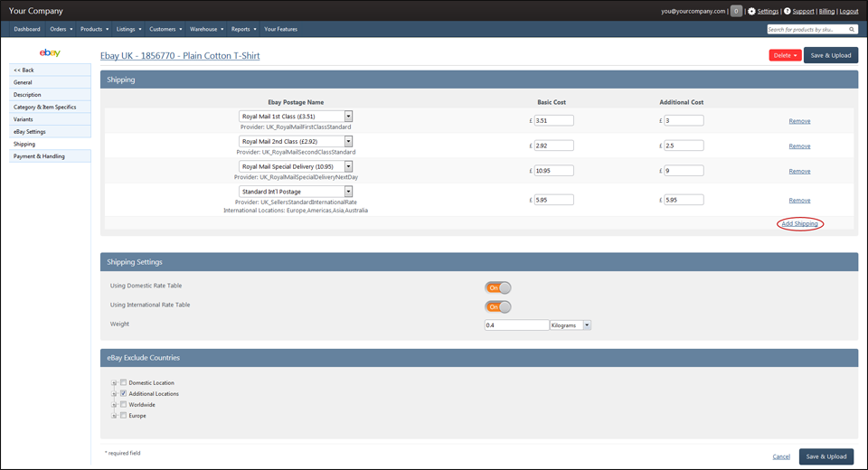This screenshot has height=470, width=868.
Task: Click the settings gear icon
Action: coord(751,11)
